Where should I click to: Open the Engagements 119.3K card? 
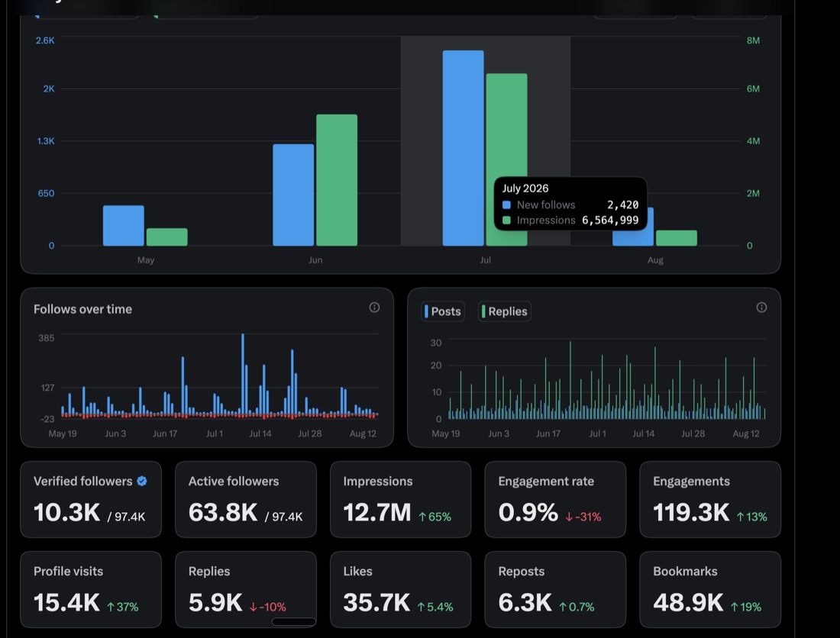[x=710, y=499]
